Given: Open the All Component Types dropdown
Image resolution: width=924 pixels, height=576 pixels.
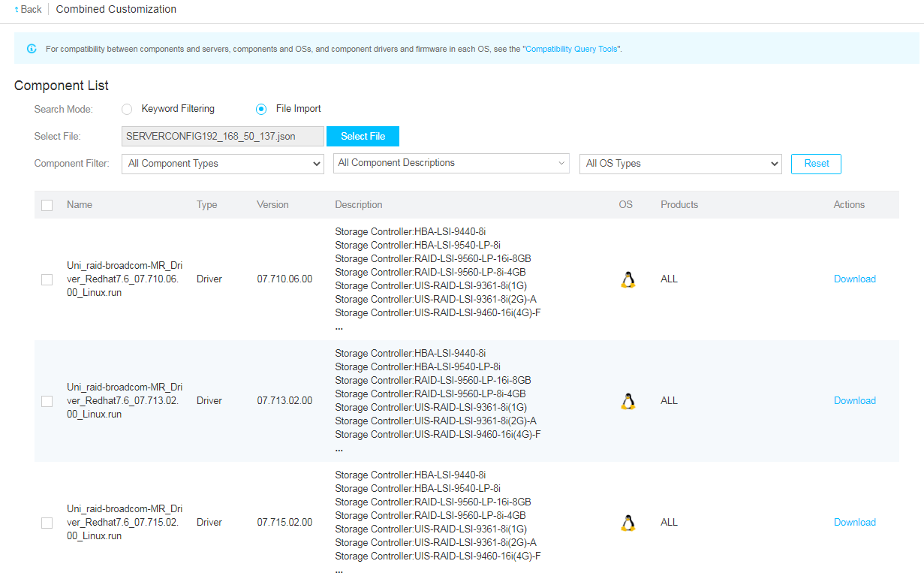Looking at the screenshot, I should tap(223, 164).
